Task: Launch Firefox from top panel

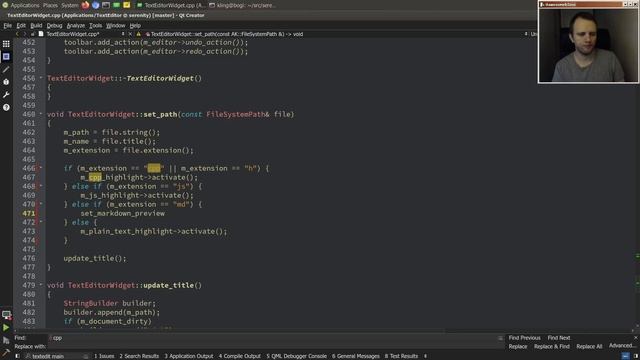Action: [85, 5]
